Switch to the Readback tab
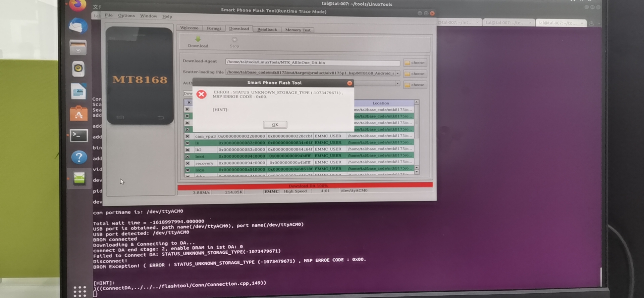The image size is (644, 298). tap(267, 29)
